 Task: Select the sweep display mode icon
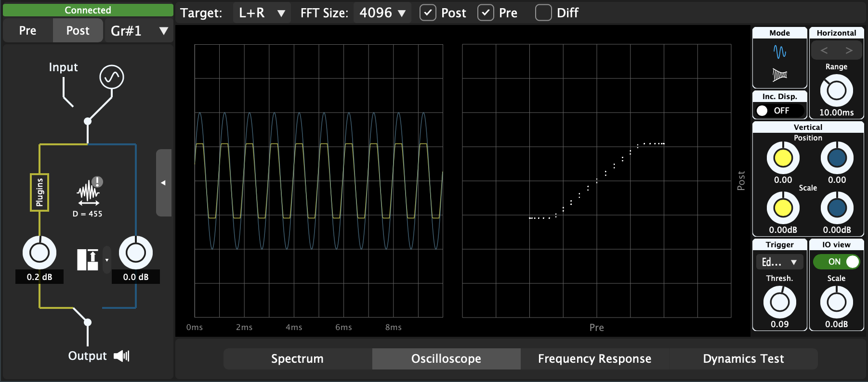coord(779,75)
